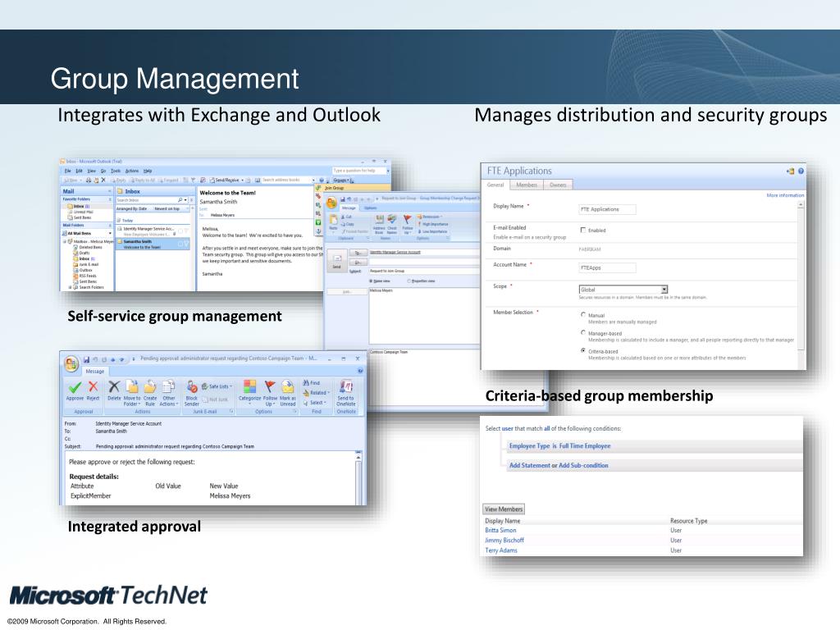Toggle the E-mail Enabled checkbox
The width and height of the screenshot is (840, 630).
tap(583, 231)
